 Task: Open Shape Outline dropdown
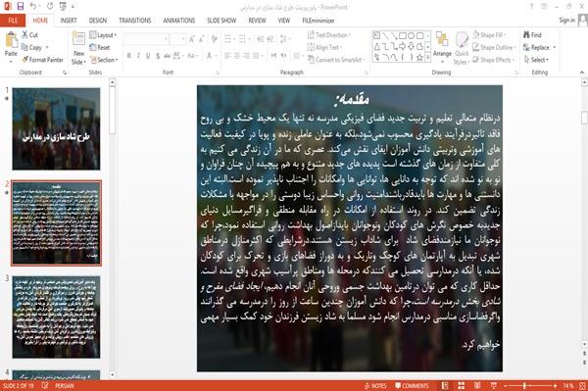[494, 48]
